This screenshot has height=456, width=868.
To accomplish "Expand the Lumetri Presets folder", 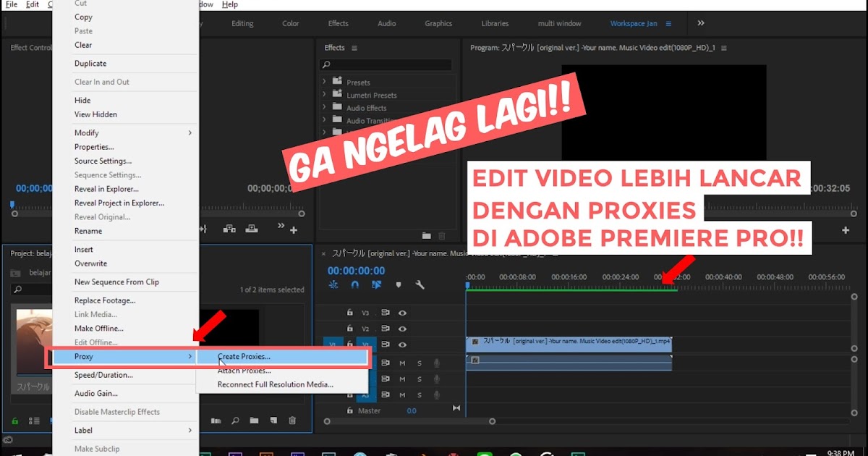I will click(x=324, y=95).
